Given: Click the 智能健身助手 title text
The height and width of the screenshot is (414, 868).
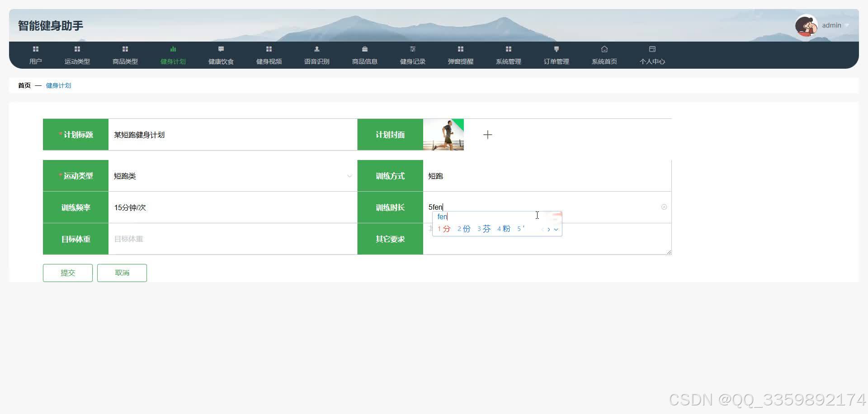Looking at the screenshot, I should [51, 26].
